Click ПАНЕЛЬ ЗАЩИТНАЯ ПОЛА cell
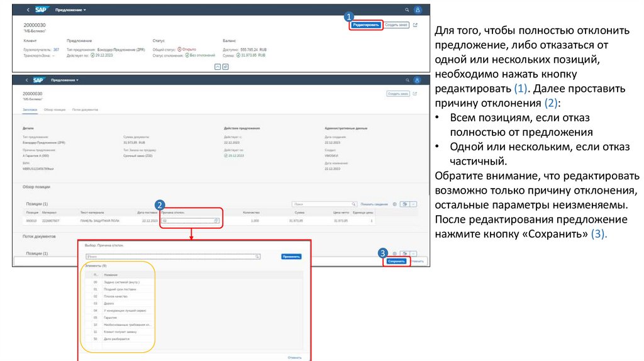Screen dimensions: 644x361 100,221
